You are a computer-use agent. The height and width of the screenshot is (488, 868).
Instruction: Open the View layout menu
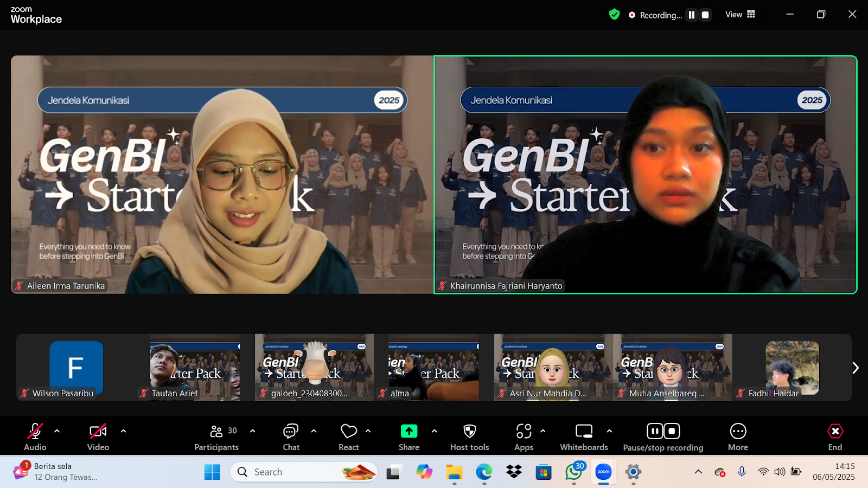(x=740, y=15)
